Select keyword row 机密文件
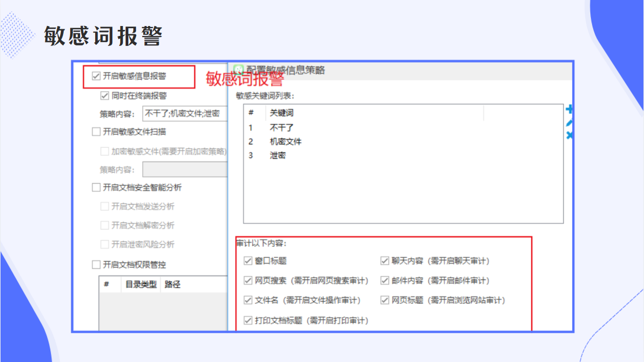 point(403,142)
